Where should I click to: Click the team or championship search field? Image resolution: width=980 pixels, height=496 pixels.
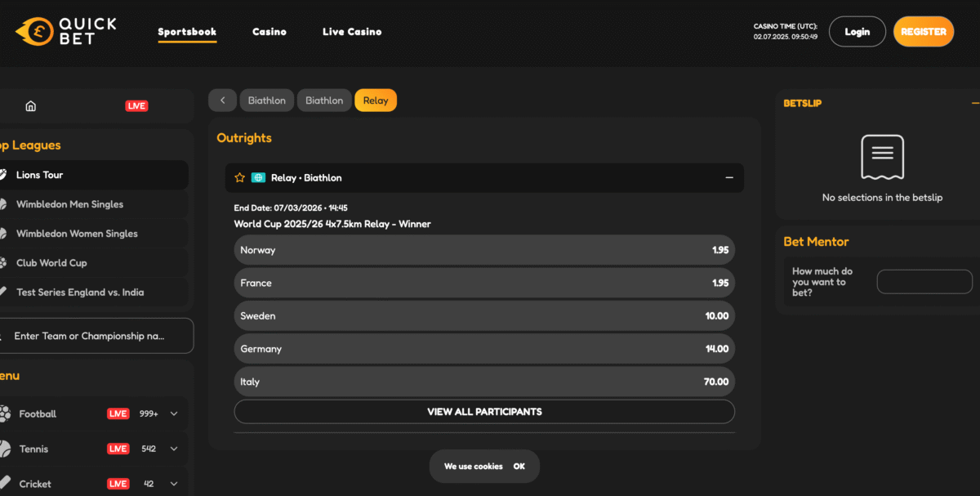(x=96, y=336)
